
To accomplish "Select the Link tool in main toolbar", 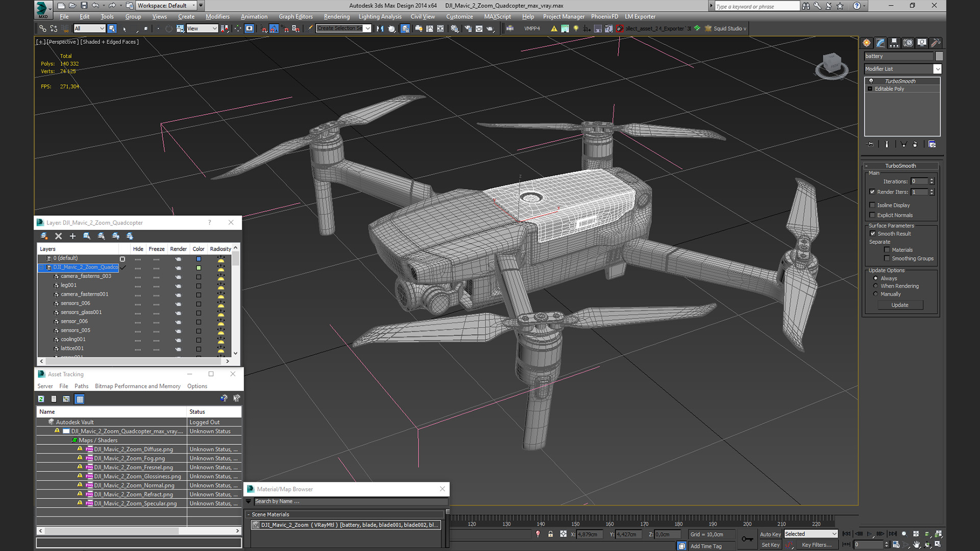I will tap(43, 29).
